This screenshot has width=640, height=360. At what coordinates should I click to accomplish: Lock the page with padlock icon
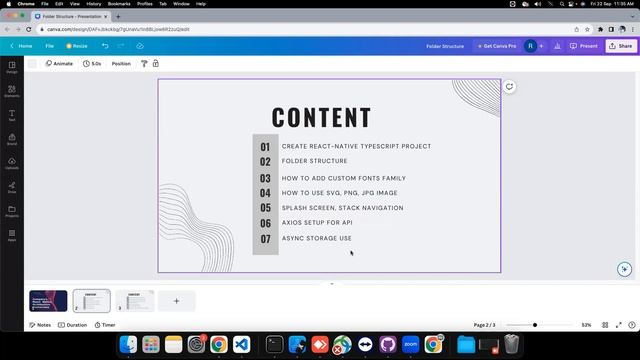[156, 63]
